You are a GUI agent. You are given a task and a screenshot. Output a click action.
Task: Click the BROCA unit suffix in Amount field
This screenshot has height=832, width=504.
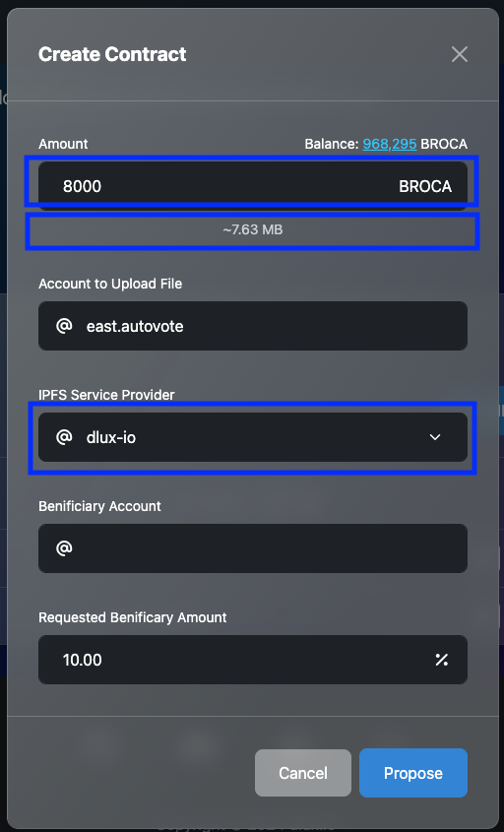[x=425, y=186]
